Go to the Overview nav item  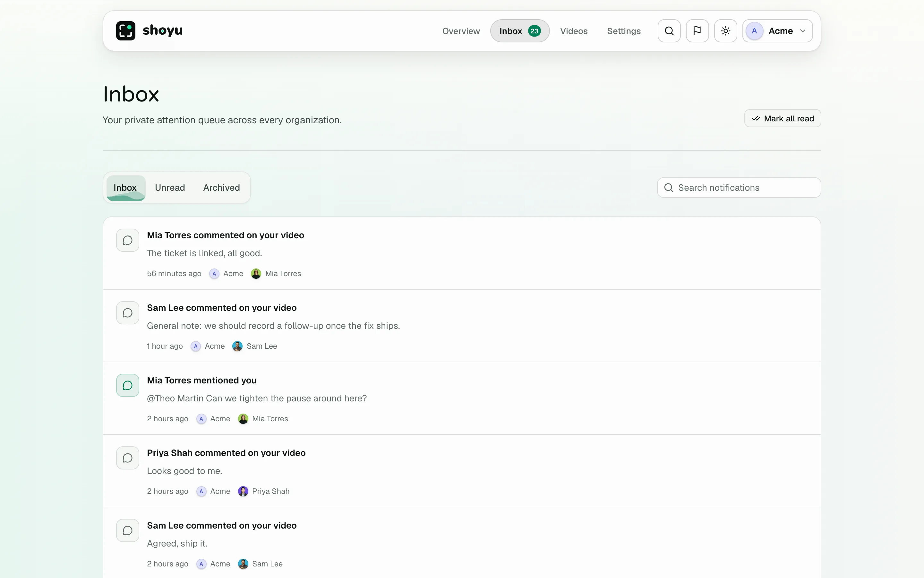click(x=461, y=31)
